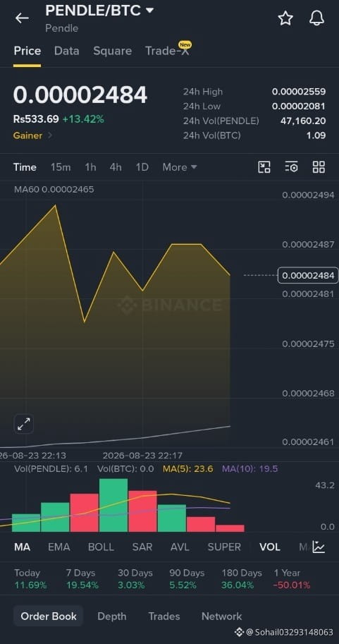Switch to the Square tab

tap(113, 51)
